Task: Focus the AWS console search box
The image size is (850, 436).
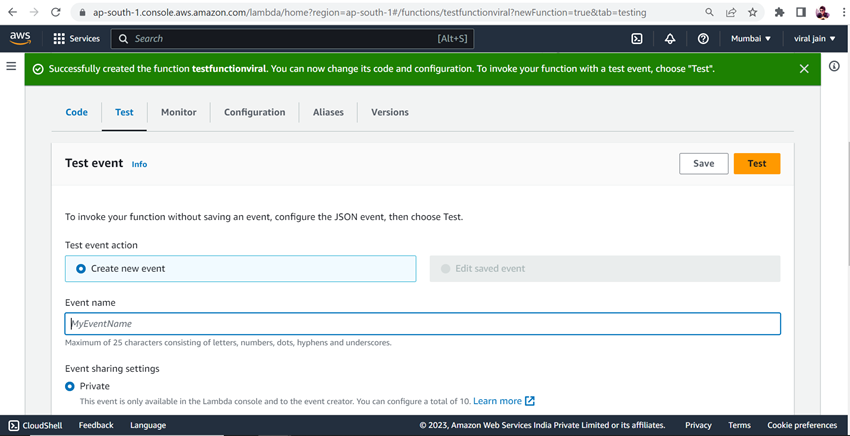Action: [x=292, y=39]
